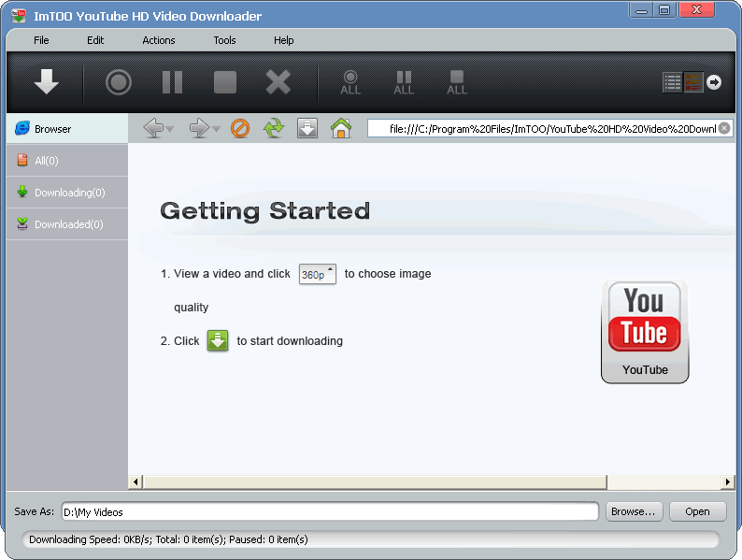The image size is (742, 560).
Task: Select Downloading(0) in the sidebar
Action: (67, 193)
